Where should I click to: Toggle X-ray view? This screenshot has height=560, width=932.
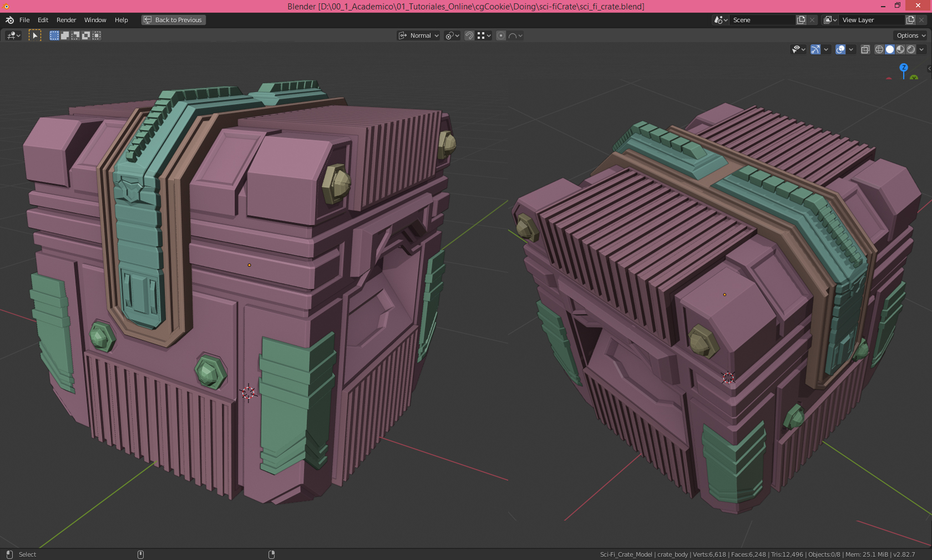click(x=865, y=49)
